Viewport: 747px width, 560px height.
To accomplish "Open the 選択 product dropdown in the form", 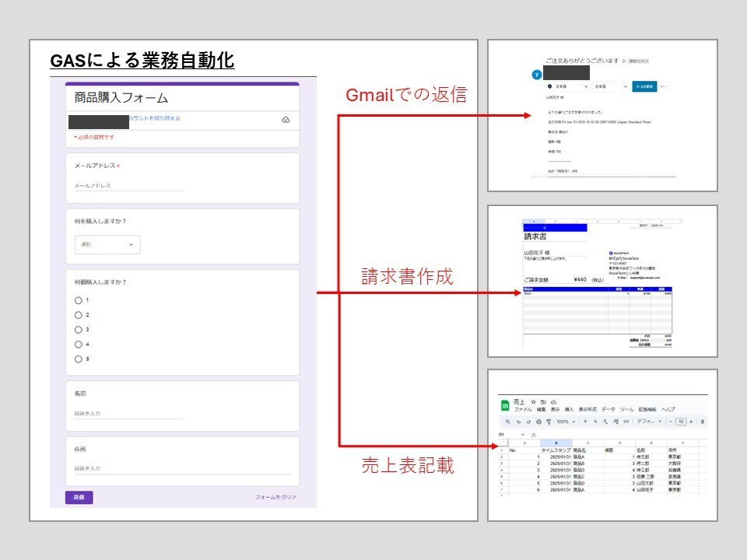I will pyautogui.click(x=107, y=244).
